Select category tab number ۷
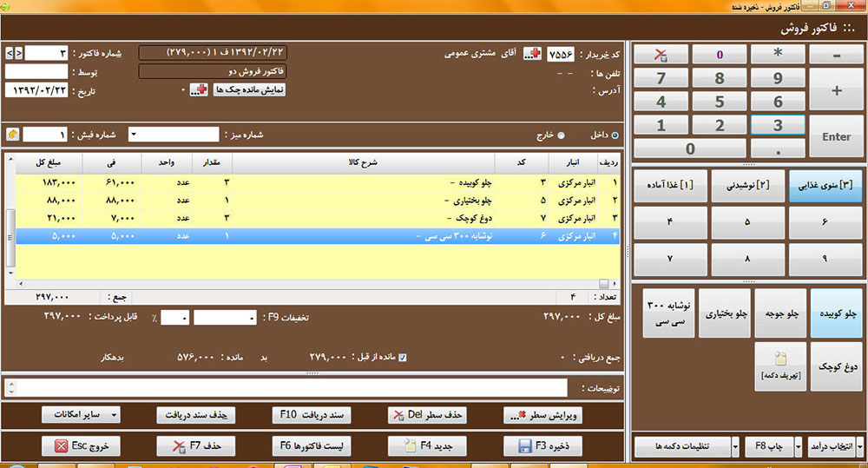Screen dimensions: 868x468 [670, 259]
